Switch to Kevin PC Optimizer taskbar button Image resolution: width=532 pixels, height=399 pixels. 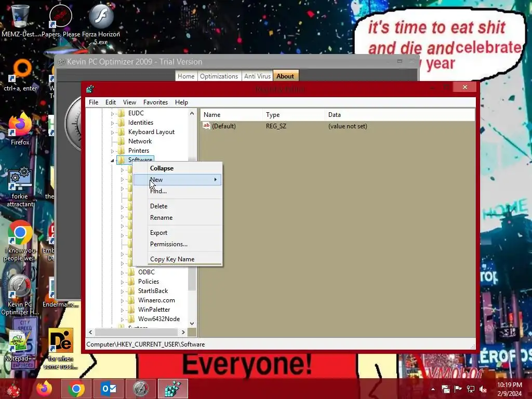click(x=140, y=389)
